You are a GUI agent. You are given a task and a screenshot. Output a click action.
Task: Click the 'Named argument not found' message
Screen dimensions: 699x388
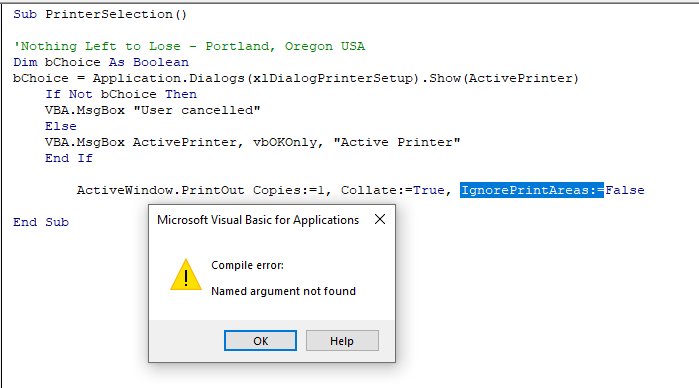pos(284,291)
